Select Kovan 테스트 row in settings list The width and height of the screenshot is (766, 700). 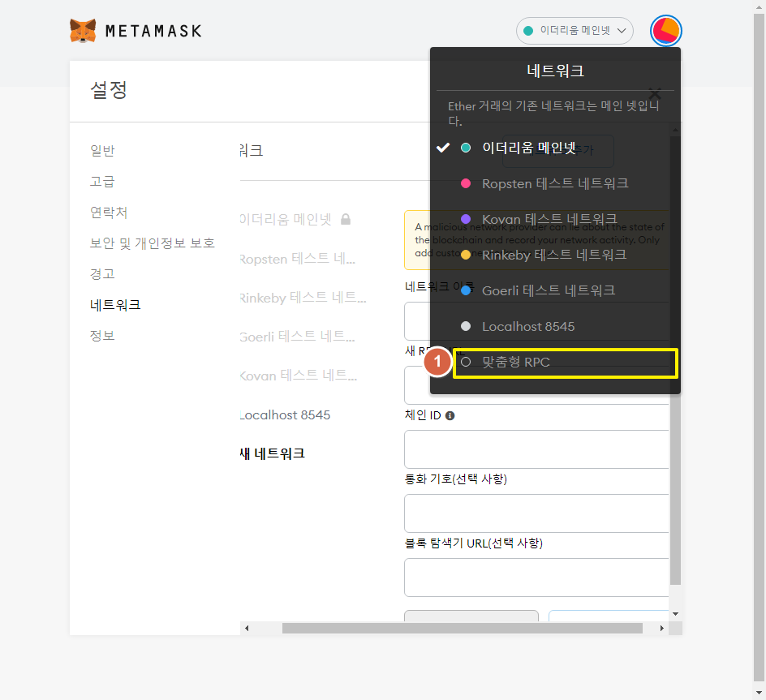[x=299, y=376]
